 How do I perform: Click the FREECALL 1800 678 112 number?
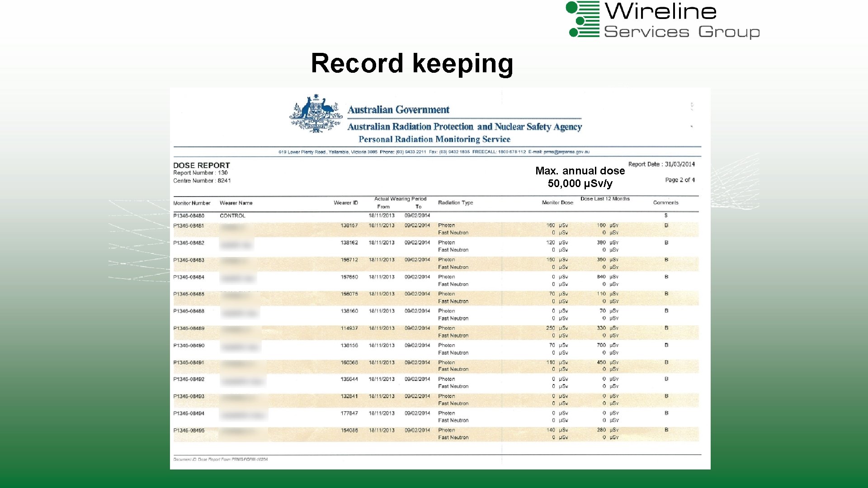pyautogui.click(x=500, y=152)
